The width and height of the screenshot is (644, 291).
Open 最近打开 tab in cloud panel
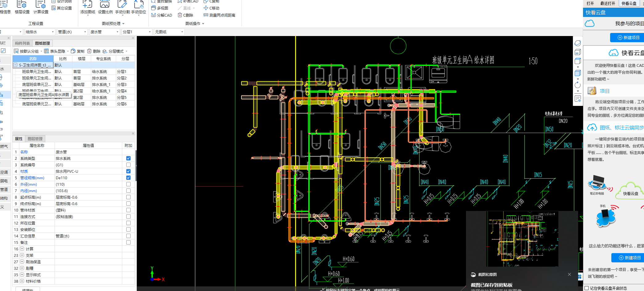coord(608,3)
